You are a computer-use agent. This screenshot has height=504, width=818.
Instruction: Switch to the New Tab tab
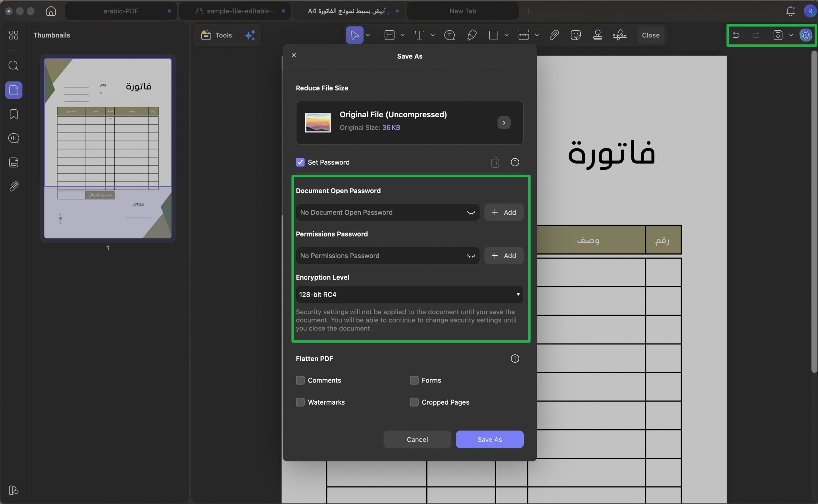coord(462,11)
